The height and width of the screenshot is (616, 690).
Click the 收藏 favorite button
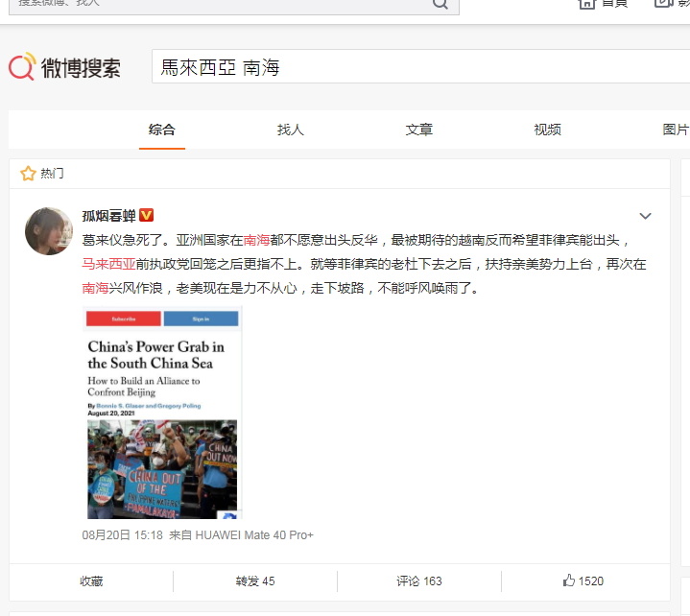pos(91,581)
